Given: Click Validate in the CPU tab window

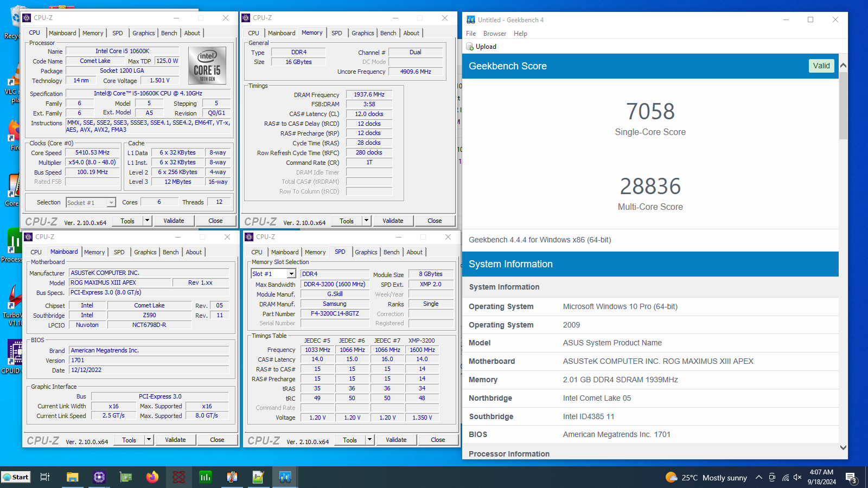Looking at the screenshot, I should click(x=174, y=221).
